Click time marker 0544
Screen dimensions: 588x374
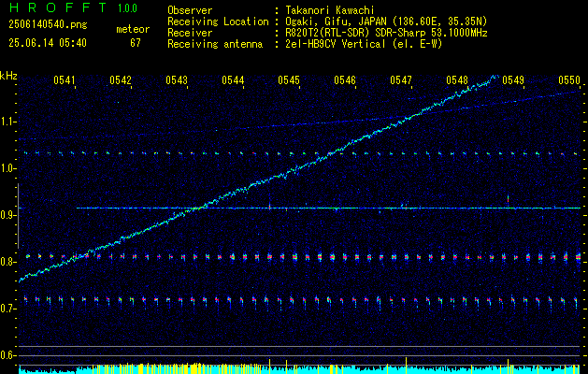point(233,79)
